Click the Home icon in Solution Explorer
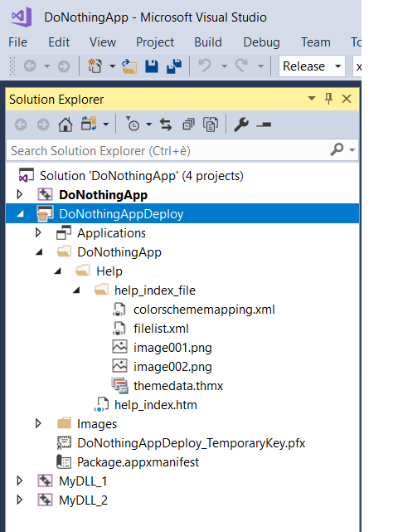This screenshot has width=398, height=532. pos(66,124)
